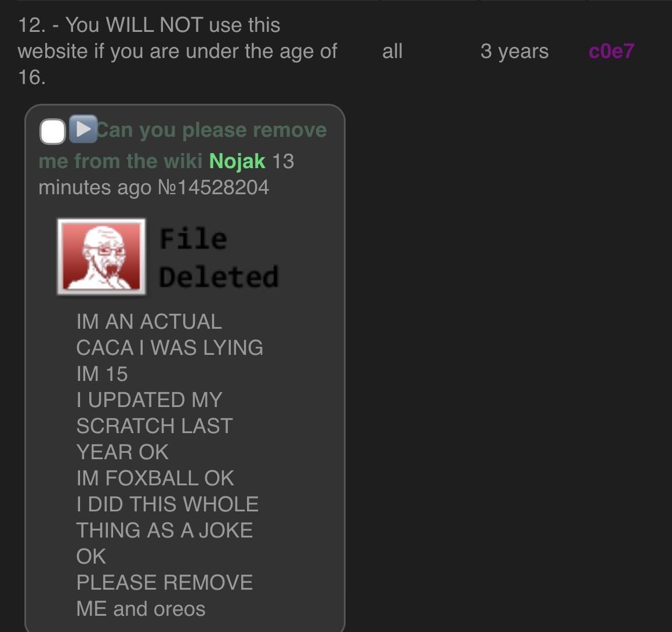Image resolution: width=672 pixels, height=632 pixels.
Task: Click the 'PLEASE REMOVE' line
Action: pos(165,583)
